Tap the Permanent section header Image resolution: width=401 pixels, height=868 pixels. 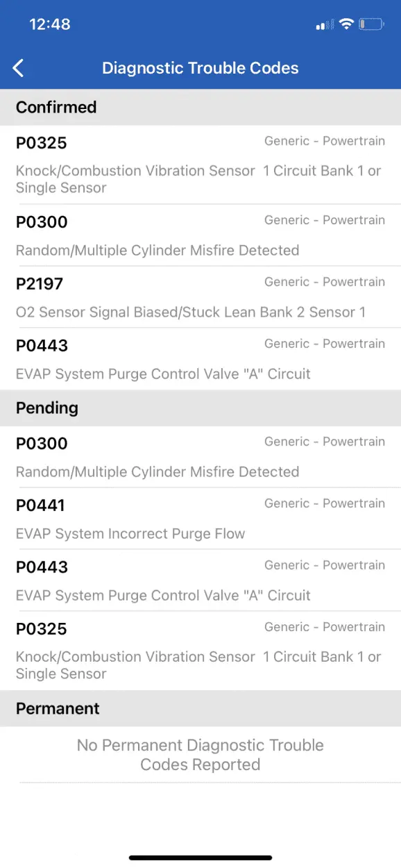[200, 708]
